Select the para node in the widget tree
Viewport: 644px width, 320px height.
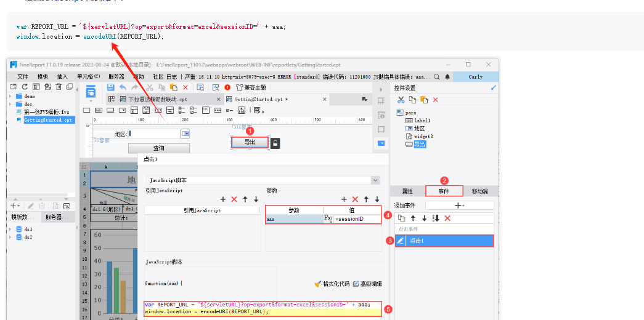pos(407,113)
